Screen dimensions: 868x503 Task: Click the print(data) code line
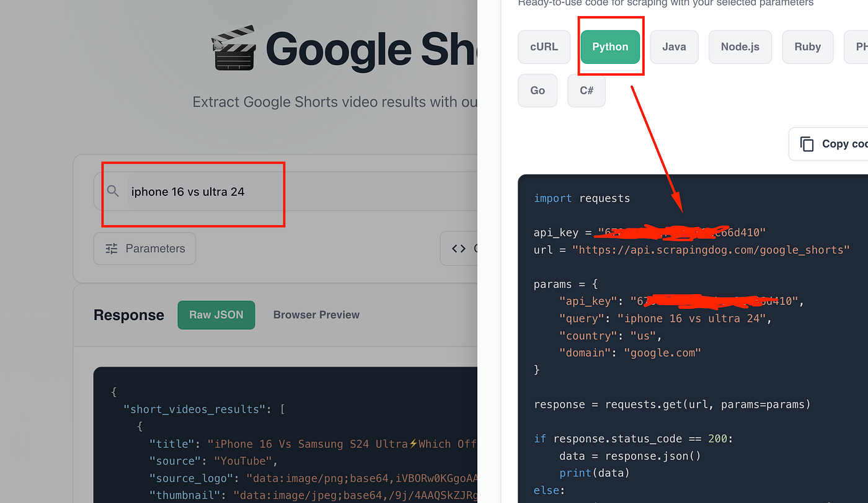click(594, 473)
